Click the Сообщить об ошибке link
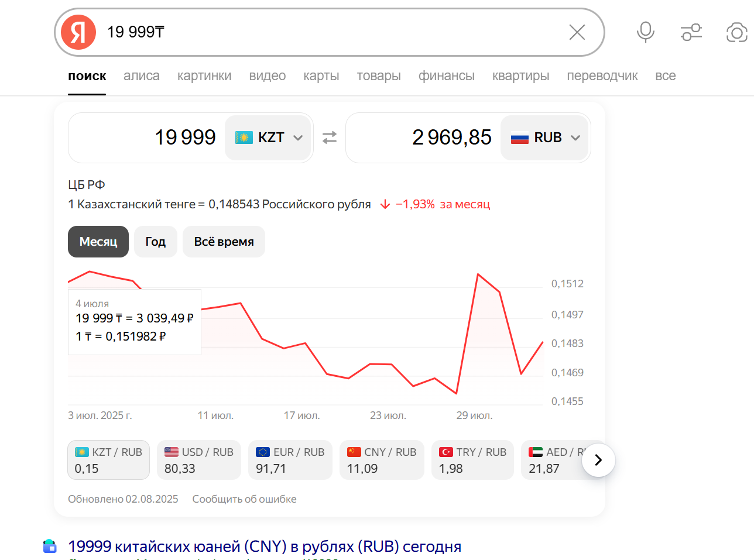The width and height of the screenshot is (754, 560). point(244,499)
